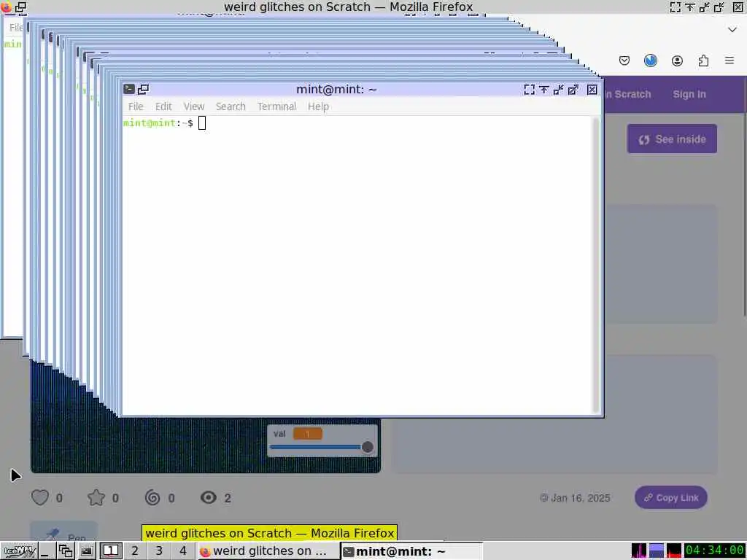Click the Sign in link in Scratch header

(x=689, y=94)
